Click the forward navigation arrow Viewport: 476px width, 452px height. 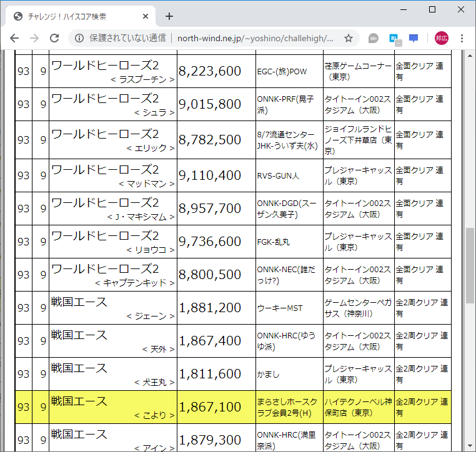click(34, 38)
